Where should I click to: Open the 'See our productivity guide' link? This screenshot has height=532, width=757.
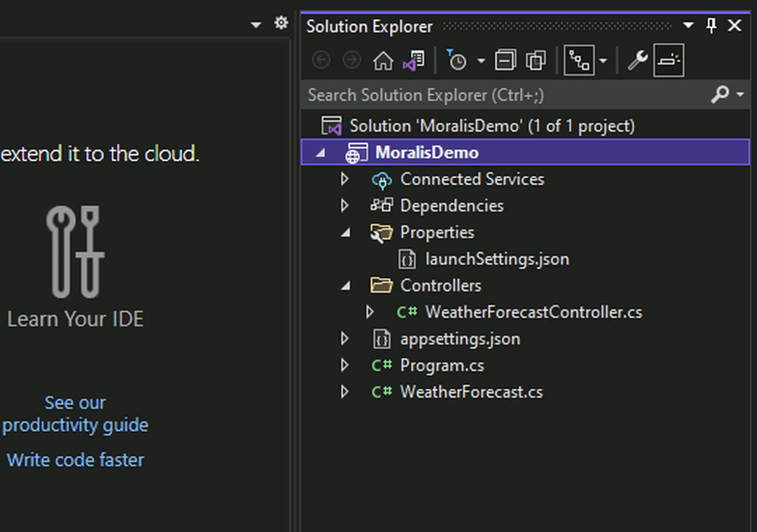tap(75, 414)
